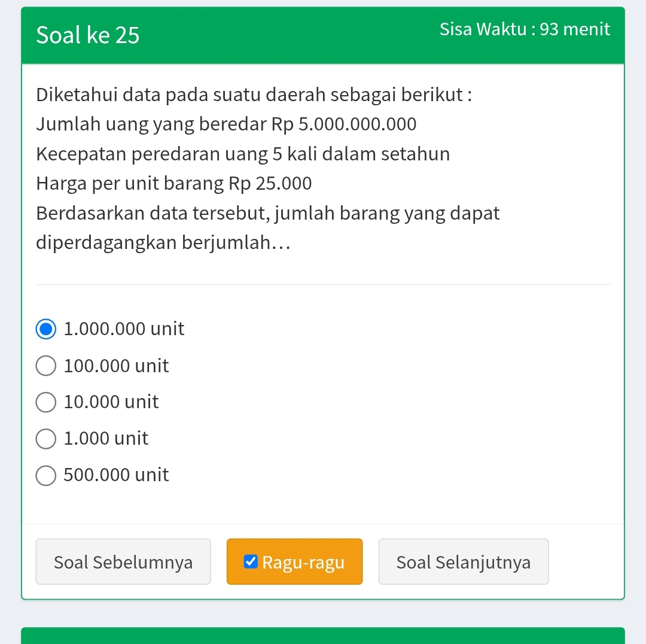Click the "Soal ke 25" header title

pyautogui.click(x=88, y=35)
